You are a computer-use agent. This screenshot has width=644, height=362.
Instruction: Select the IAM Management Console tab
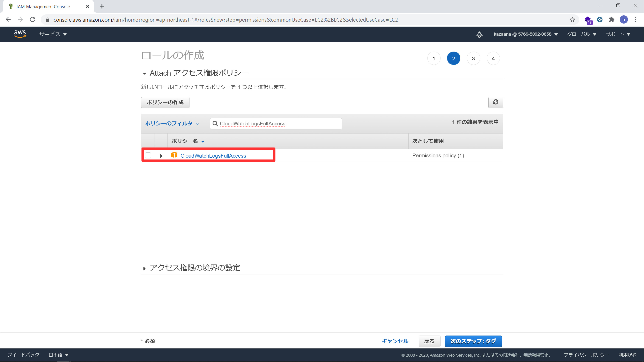click(x=48, y=6)
